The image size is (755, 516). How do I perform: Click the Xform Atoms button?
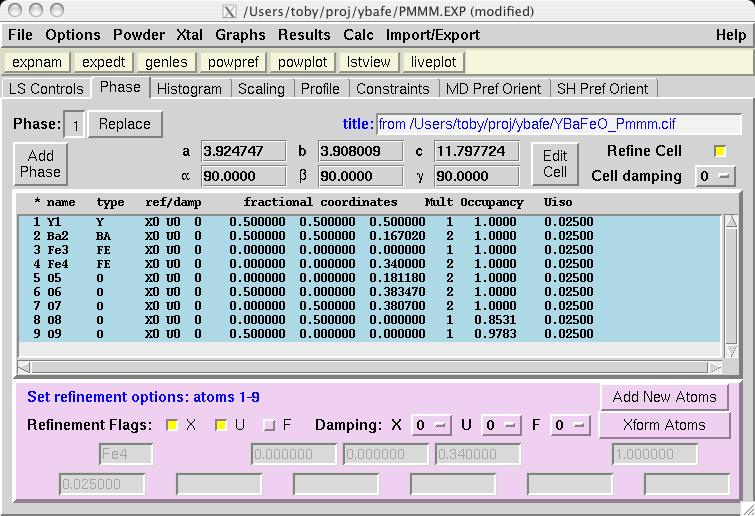[x=664, y=425]
